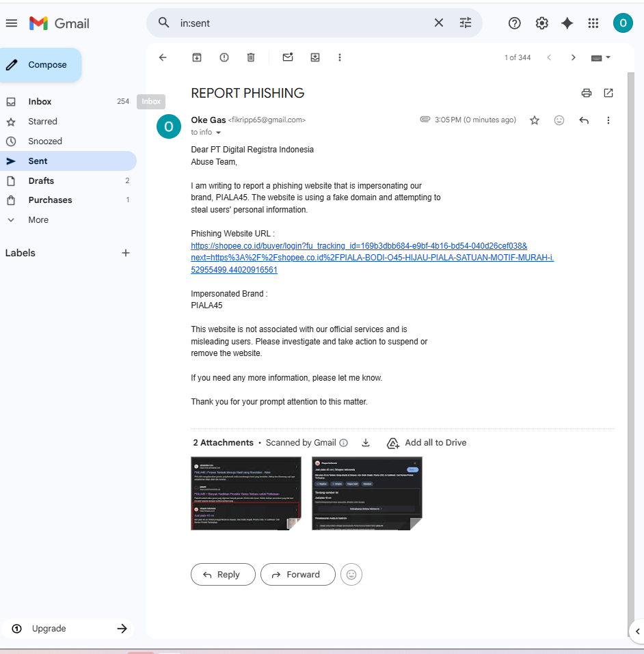Archive this email

pos(197,57)
